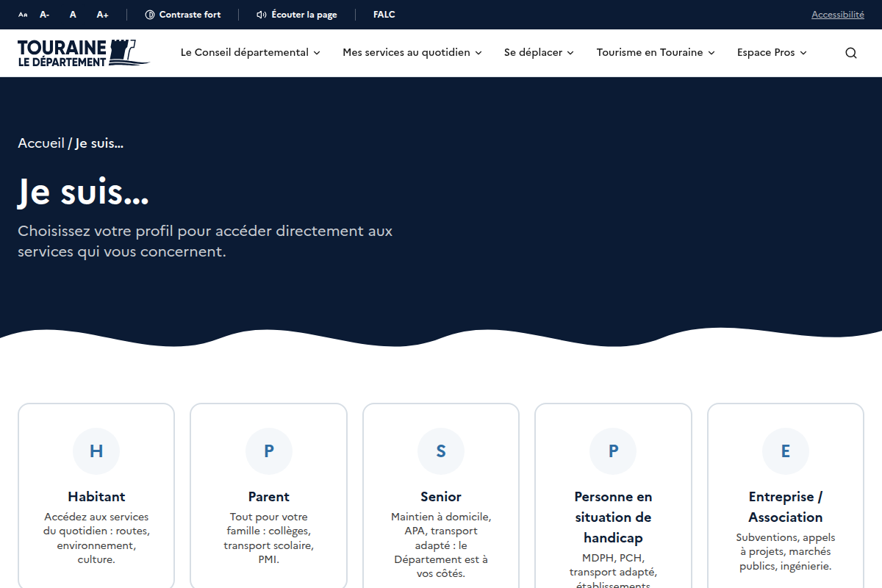Open Personne en situation de handicap title

(614, 517)
